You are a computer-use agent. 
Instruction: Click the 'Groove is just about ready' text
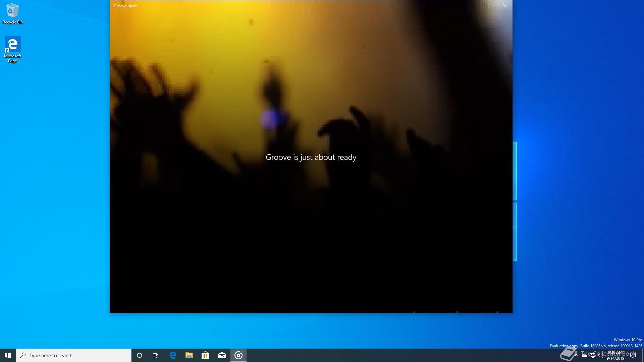311,157
